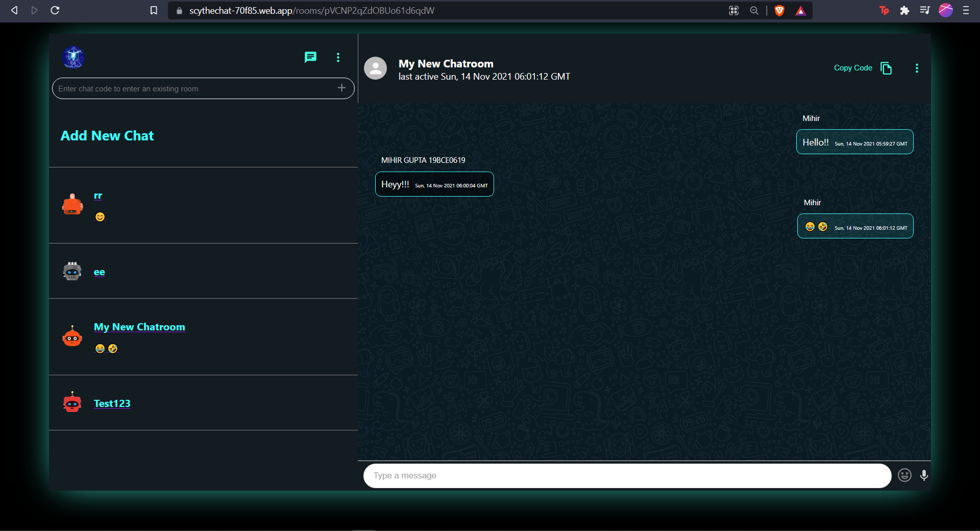The height and width of the screenshot is (531, 980).
Task: Click Copy Code to copy room code
Action: [x=852, y=68]
